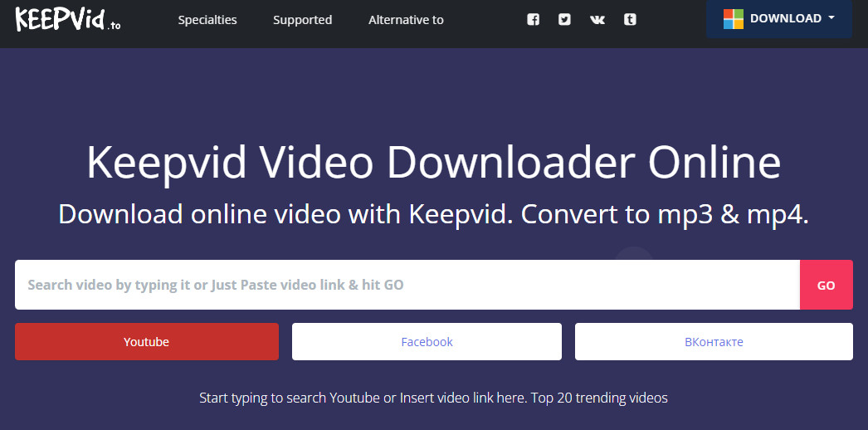Image resolution: width=868 pixels, height=430 pixels.
Task: Open the Alternative to menu
Action: point(406,20)
